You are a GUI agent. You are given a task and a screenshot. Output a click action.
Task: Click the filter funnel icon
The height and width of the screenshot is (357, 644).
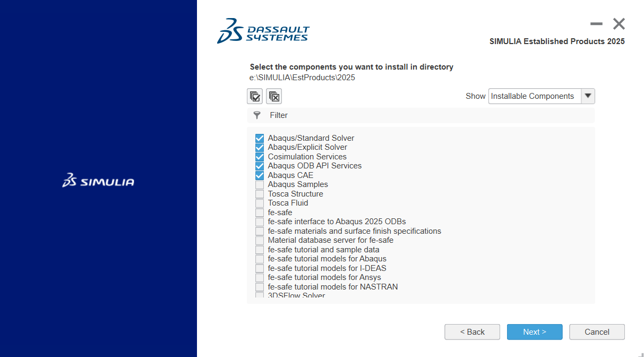point(257,115)
